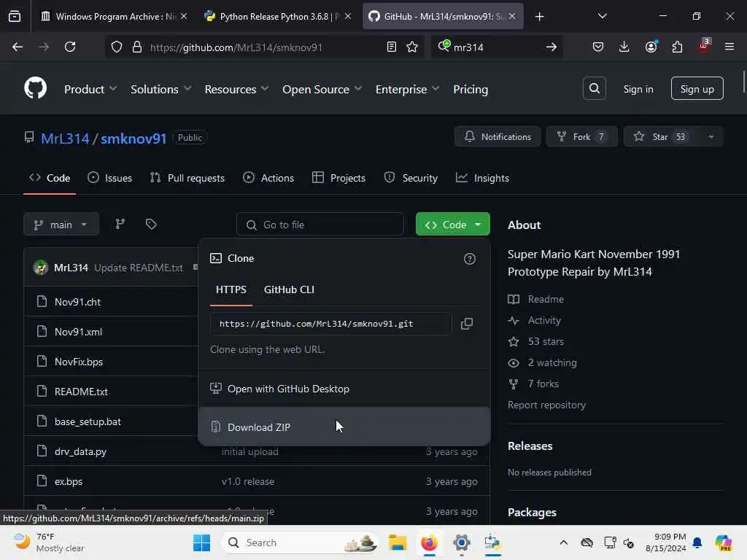The height and width of the screenshot is (560, 747).
Task: Open Firefox extensions puzzle icon
Action: 677,47
